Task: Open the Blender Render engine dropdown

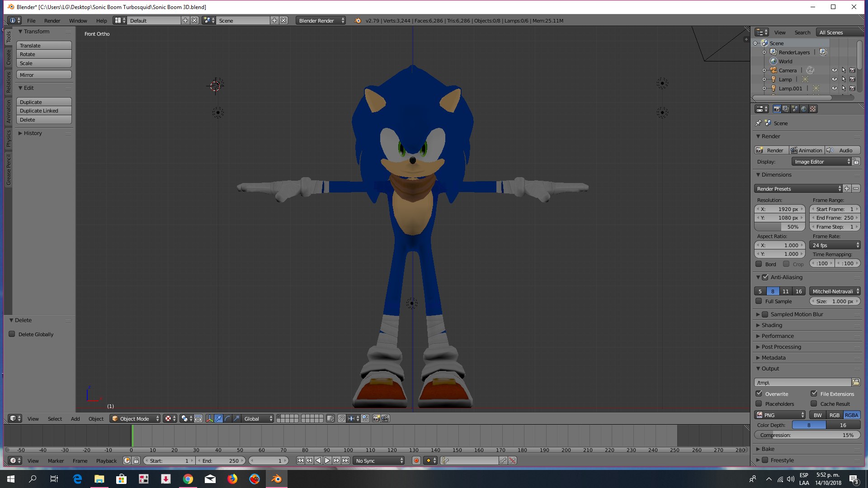Action: (321, 20)
